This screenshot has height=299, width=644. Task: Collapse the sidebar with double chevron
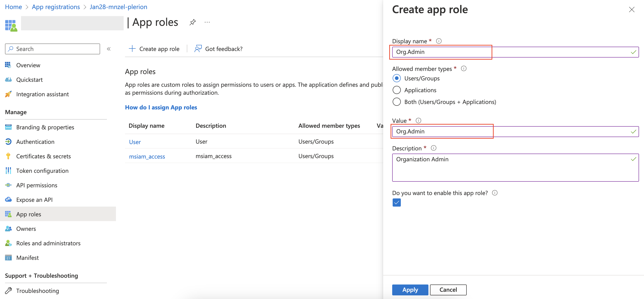pos(109,49)
